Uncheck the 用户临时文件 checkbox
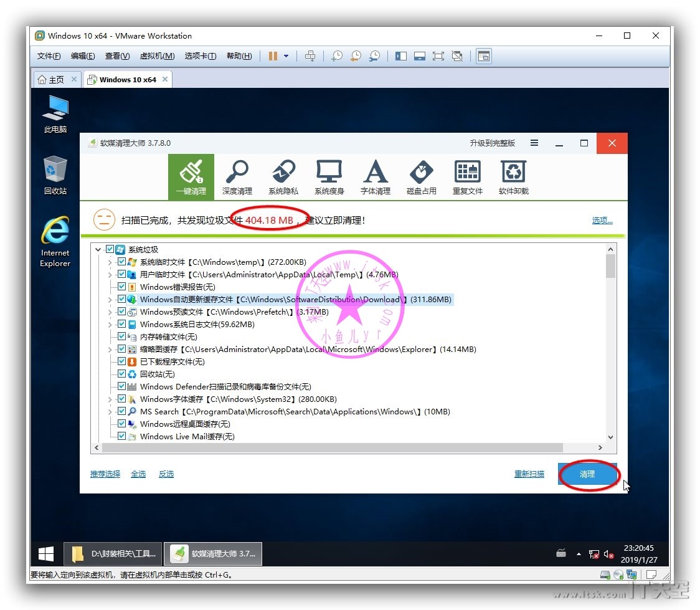This screenshot has height=610, width=700. [121, 274]
